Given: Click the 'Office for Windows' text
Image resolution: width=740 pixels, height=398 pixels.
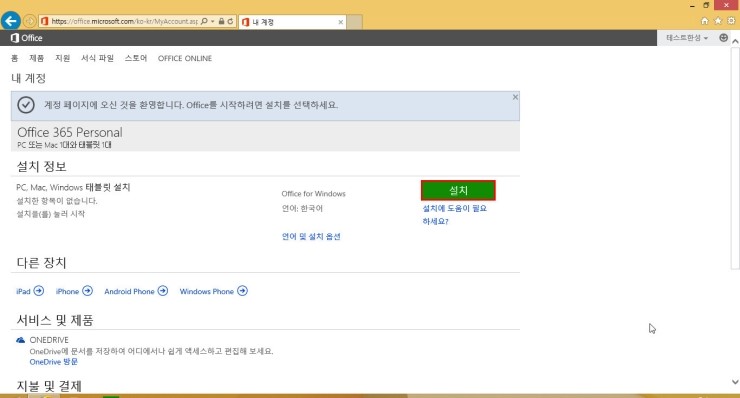Looking at the screenshot, I should point(313,194).
